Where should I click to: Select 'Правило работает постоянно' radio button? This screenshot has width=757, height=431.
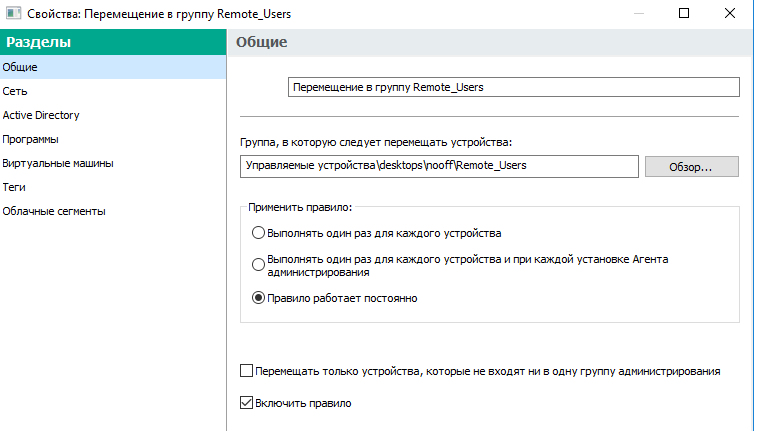coord(259,298)
